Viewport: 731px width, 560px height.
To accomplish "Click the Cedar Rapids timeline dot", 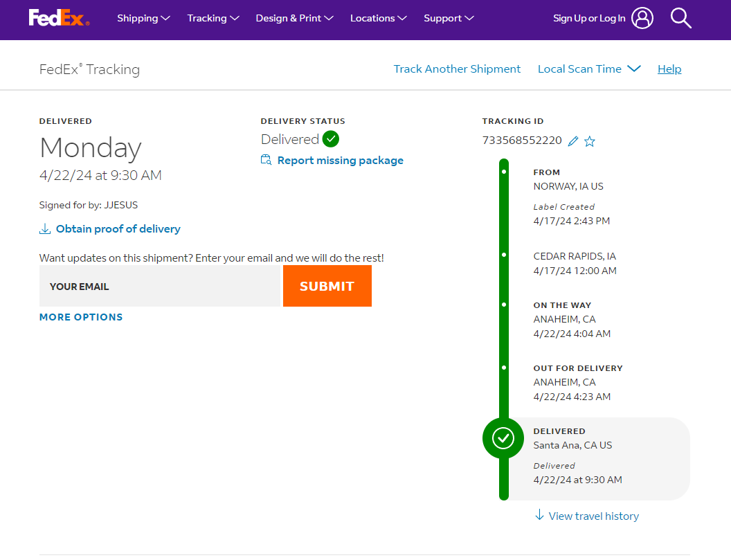I will (x=504, y=255).
